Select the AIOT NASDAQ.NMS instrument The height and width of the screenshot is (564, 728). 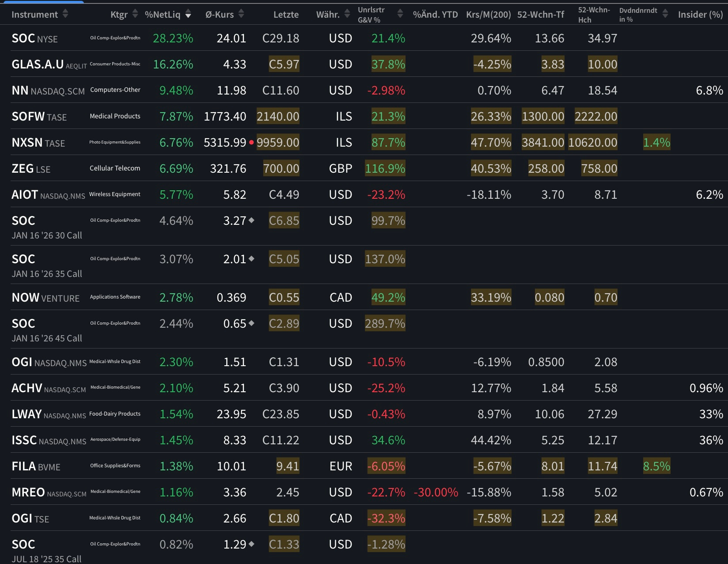click(48, 195)
